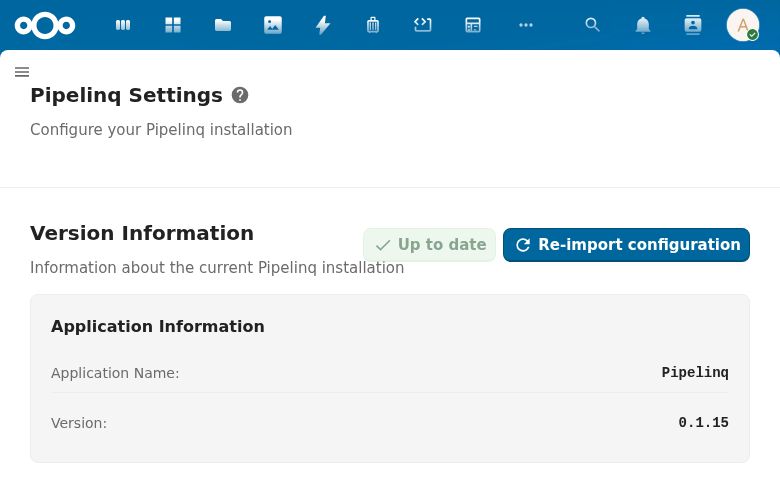Viewport: 780px width, 493px height.
Task: Open the code brackets app icon
Action: pos(423,25)
